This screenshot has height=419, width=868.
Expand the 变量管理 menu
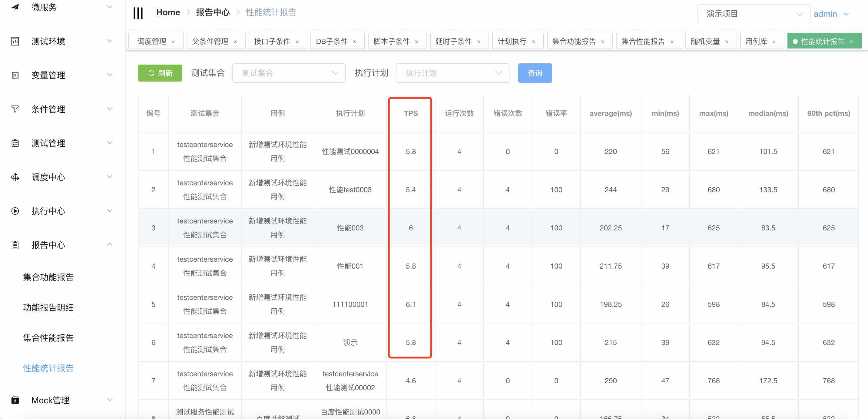pos(110,75)
